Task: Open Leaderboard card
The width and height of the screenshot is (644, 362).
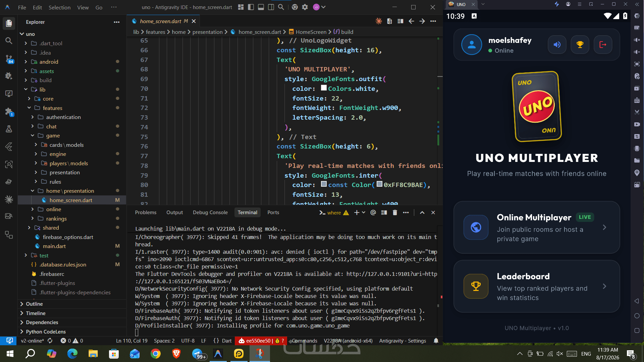Action: click(537, 286)
